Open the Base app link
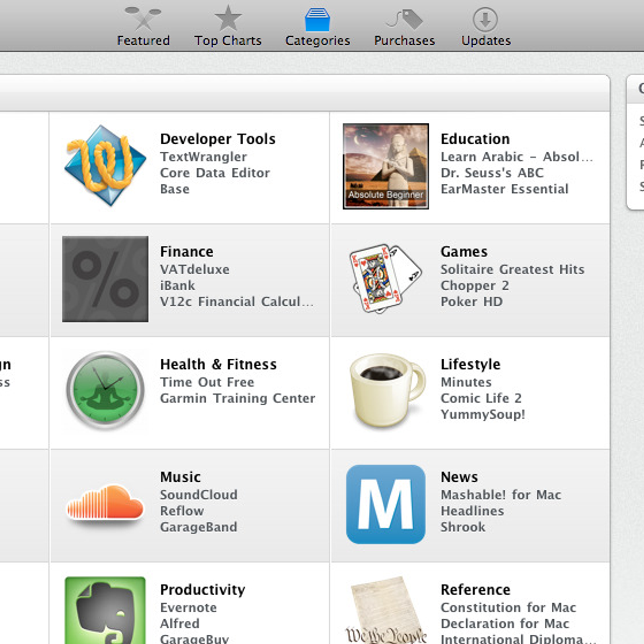 [175, 189]
